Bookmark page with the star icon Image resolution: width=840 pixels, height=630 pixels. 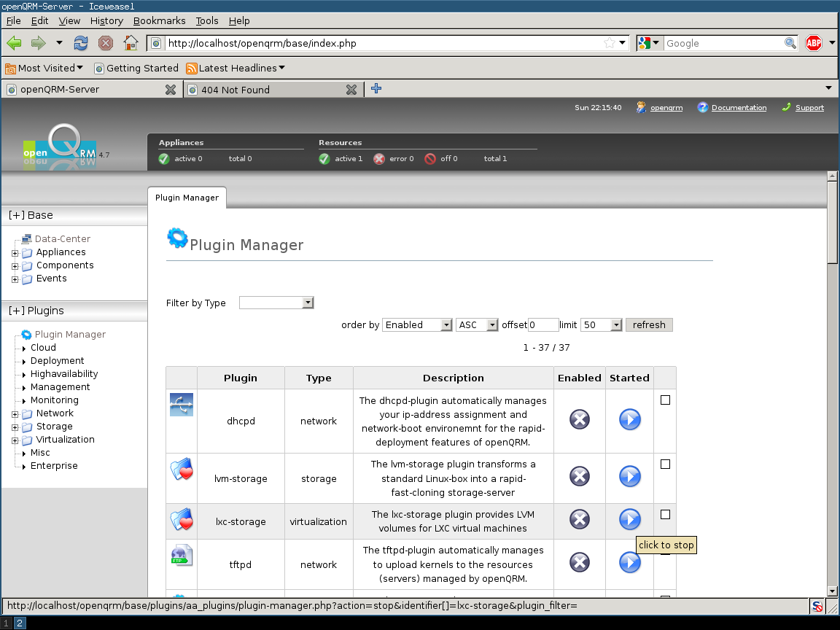tap(609, 43)
